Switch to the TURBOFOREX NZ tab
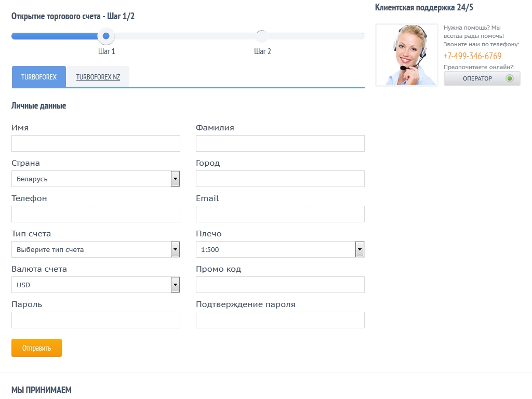The height and width of the screenshot is (399, 532). (98, 77)
